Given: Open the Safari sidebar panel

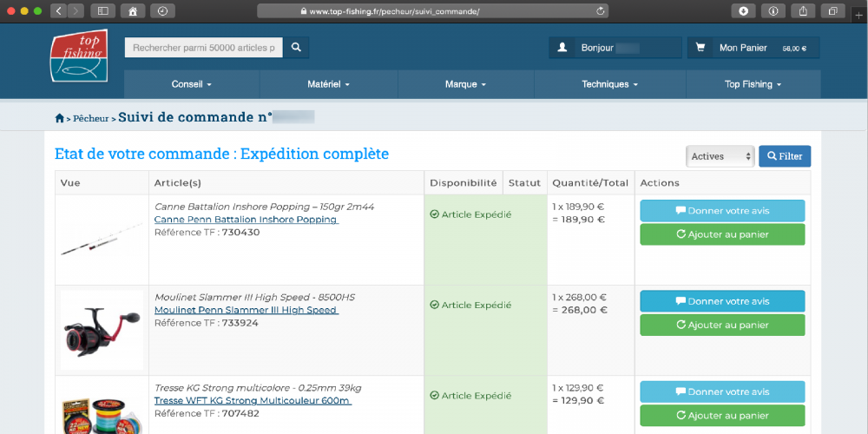Looking at the screenshot, I should pyautogui.click(x=102, y=11).
